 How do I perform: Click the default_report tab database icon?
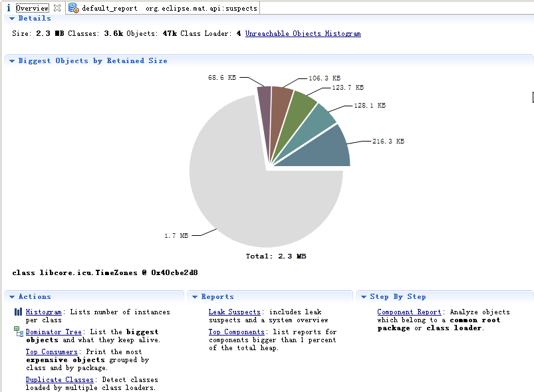tap(73, 8)
